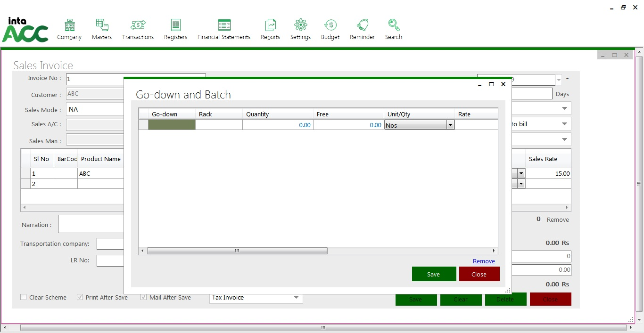Open the Tax Invoice dropdown

click(x=296, y=298)
